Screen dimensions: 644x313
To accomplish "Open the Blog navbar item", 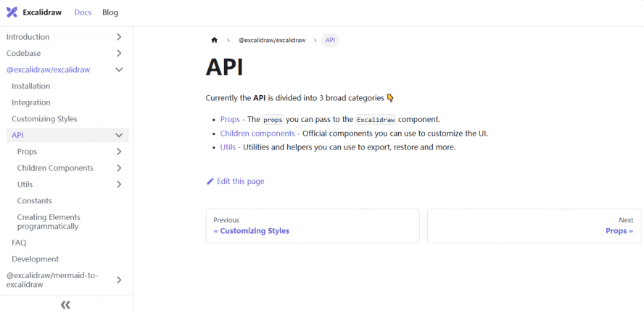I will [x=110, y=12].
